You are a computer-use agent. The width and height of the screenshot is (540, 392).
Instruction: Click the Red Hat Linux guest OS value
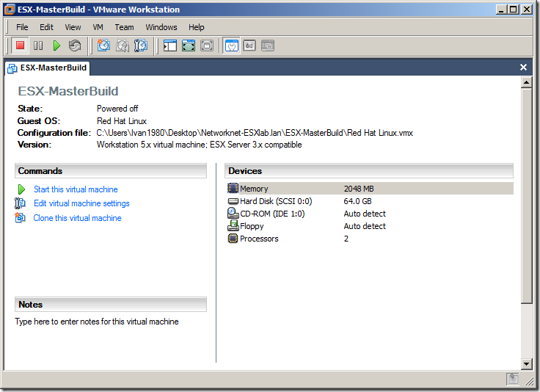[x=122, y=121]
